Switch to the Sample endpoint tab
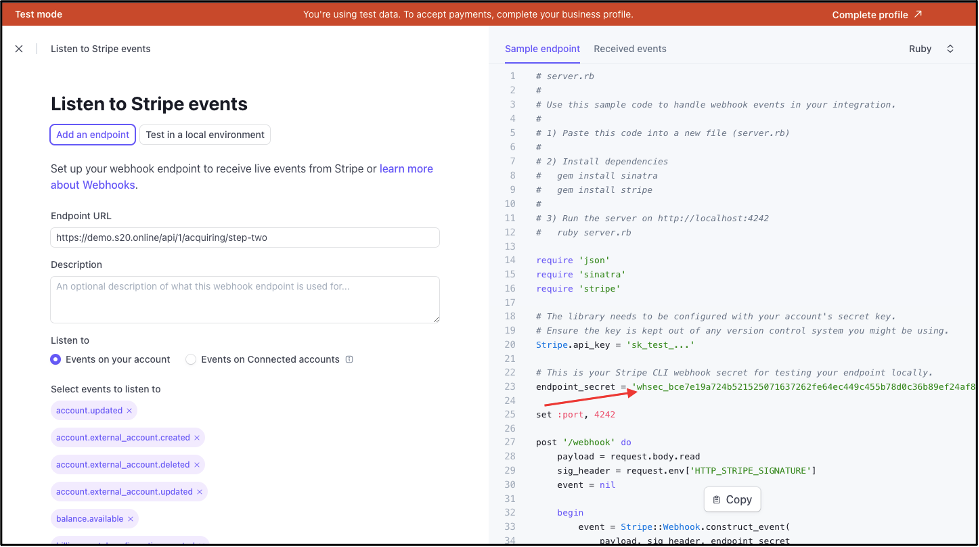 542,49
